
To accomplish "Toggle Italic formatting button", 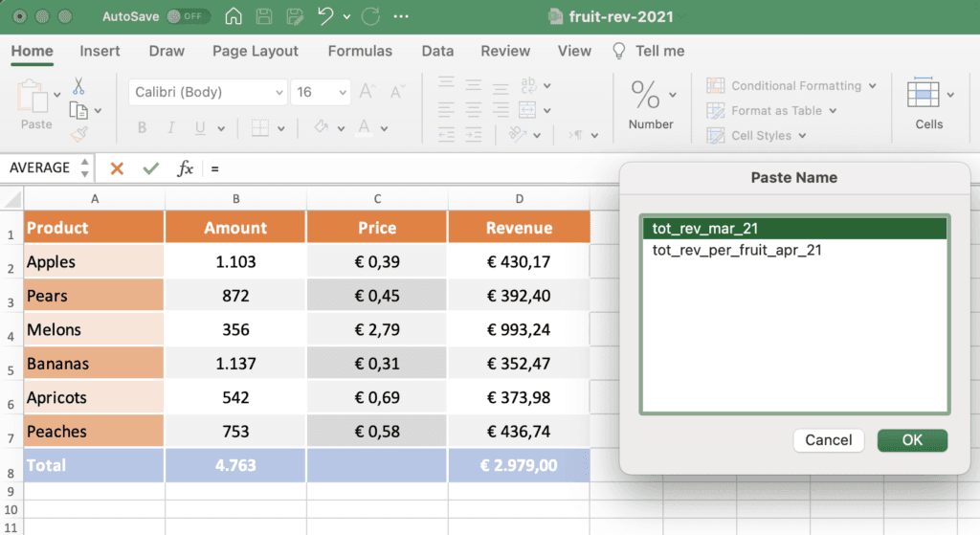I will pos(170,128).
